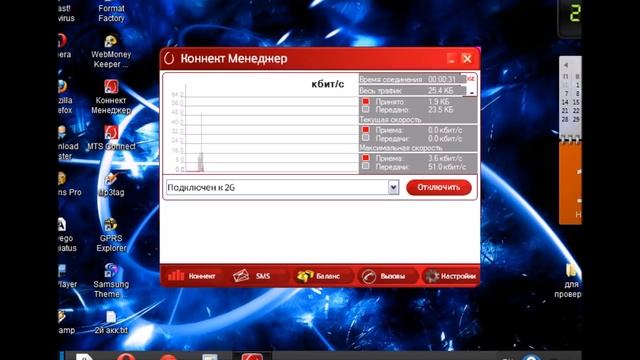Open Mp3tag desktop icon
The width and height of the screenshot is (640, 360).
pyautogui.click(x=111, y=184)
